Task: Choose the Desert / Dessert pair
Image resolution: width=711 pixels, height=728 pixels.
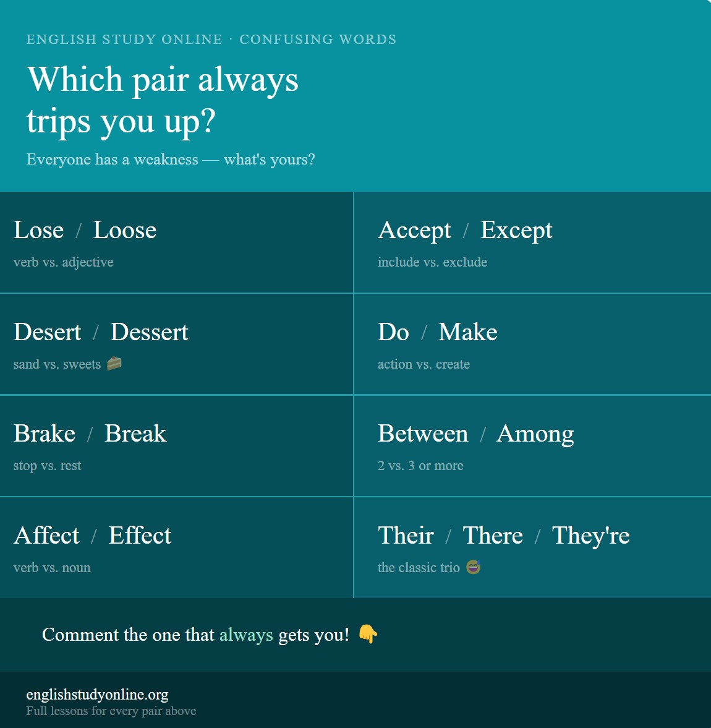Action: point(176,344)
